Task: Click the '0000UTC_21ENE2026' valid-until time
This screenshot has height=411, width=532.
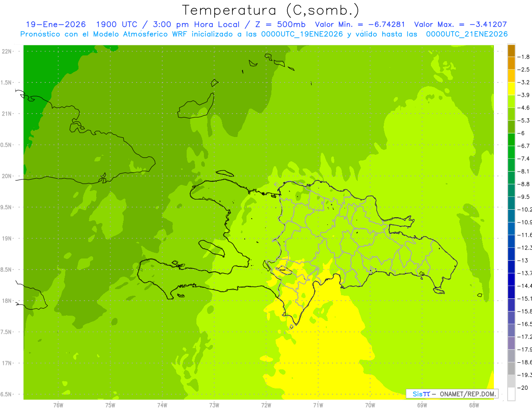Action: 467,34
